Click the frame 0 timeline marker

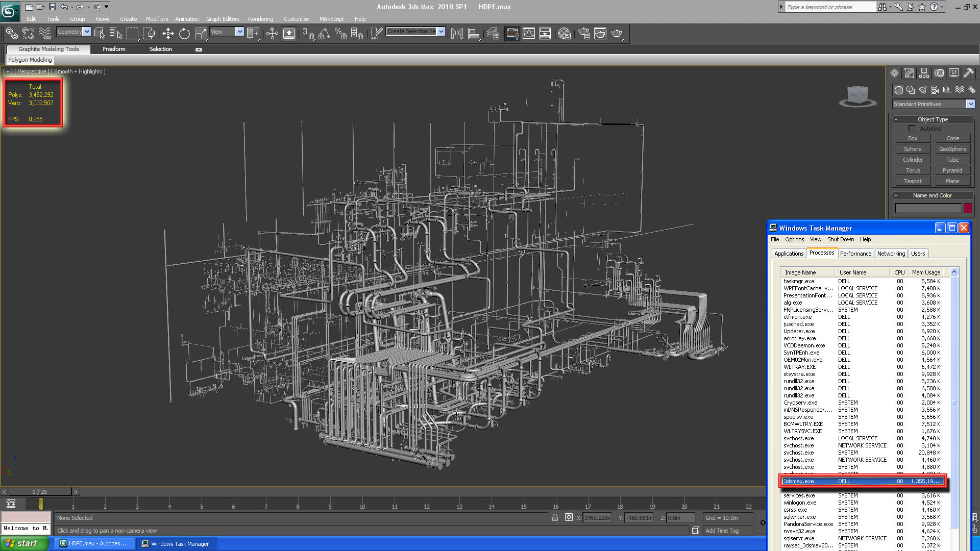click(41, 504)
